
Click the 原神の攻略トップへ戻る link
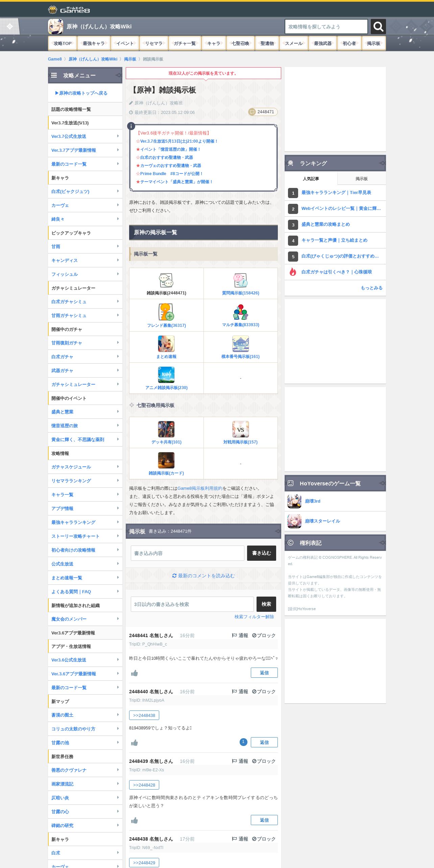pos(81,93)
